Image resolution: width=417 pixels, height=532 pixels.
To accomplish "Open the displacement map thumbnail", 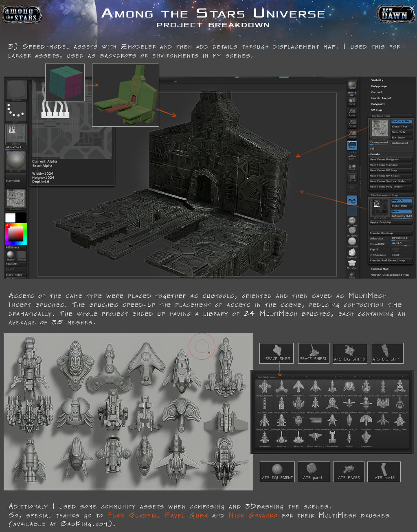I will click(380, 208).
